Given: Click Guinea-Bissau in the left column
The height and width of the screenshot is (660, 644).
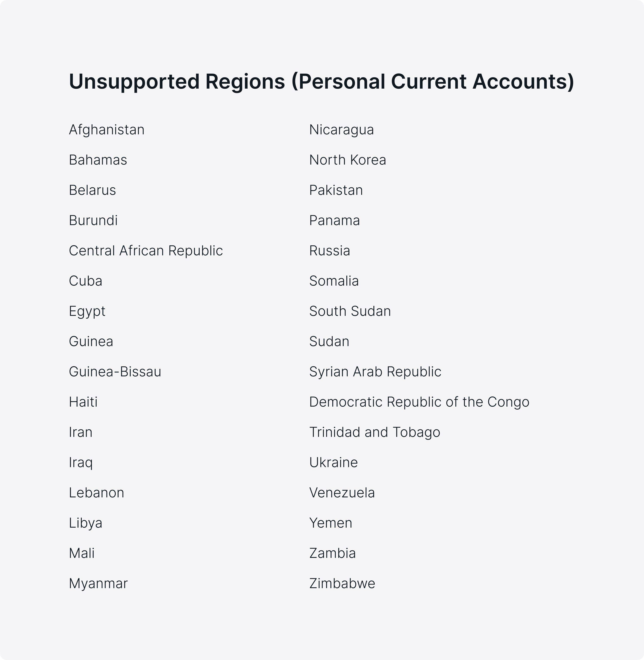Looking at the screenshot, I should (115, 372).
